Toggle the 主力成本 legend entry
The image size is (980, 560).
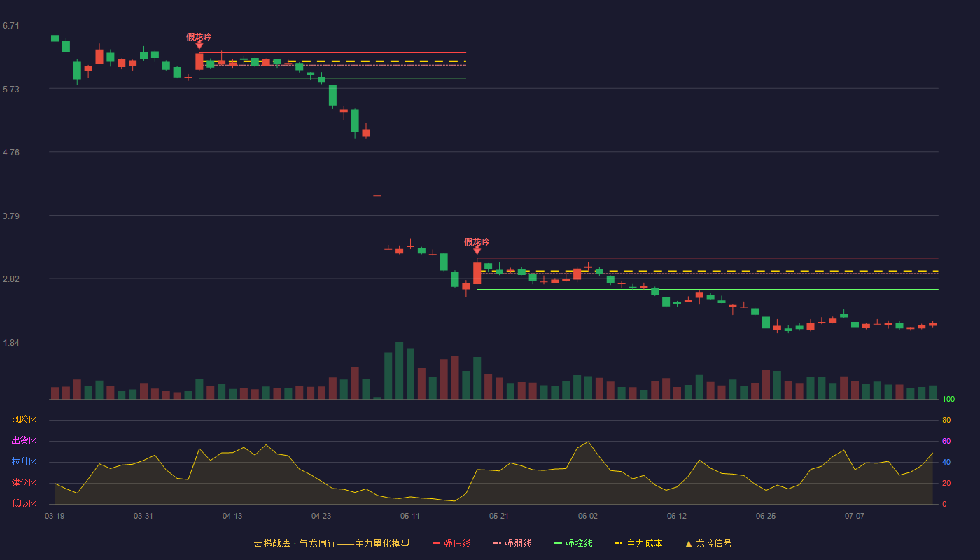638,543
